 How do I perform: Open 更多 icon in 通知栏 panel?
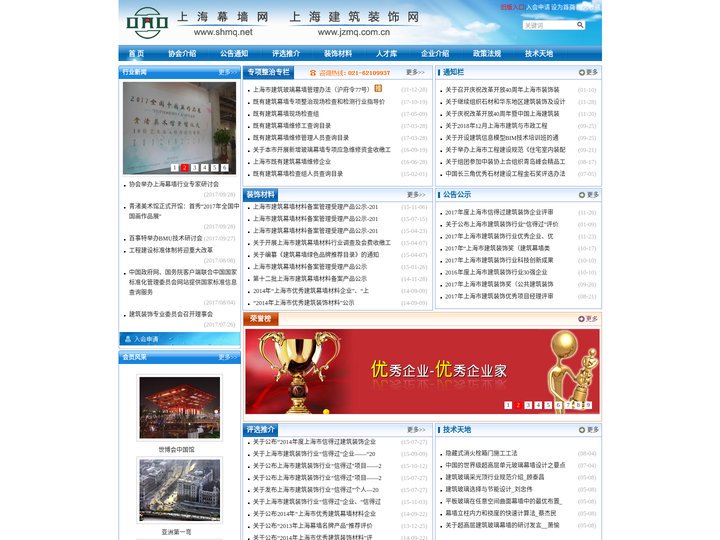(x=582, y=73)
